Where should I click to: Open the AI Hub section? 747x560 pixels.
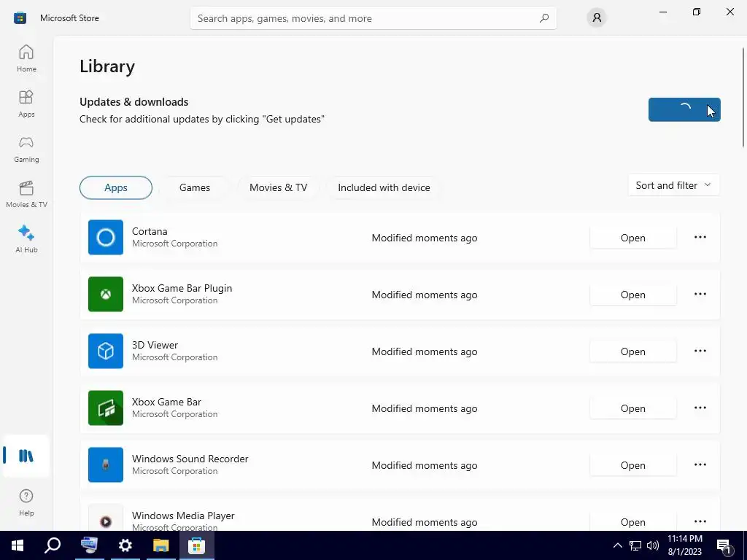tap(26, 239)
